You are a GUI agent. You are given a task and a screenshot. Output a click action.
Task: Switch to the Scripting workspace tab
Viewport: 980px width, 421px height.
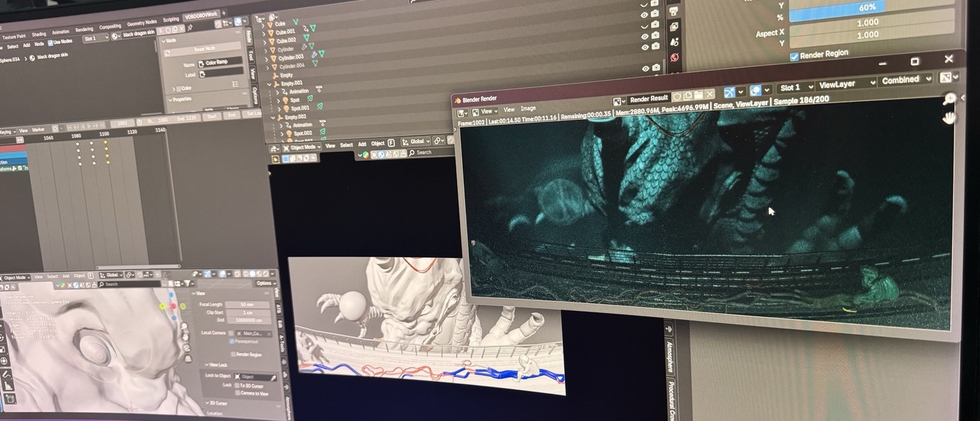(171, 20)
